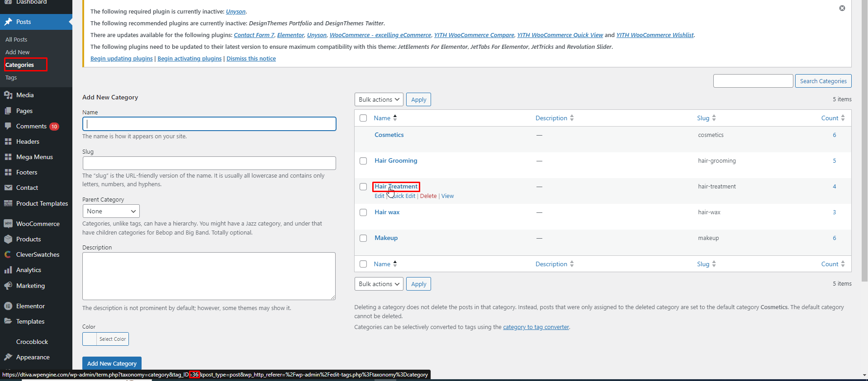Sort by Description using top header arrows
This screenshot has height=381, width=868.
click(572, 118)
